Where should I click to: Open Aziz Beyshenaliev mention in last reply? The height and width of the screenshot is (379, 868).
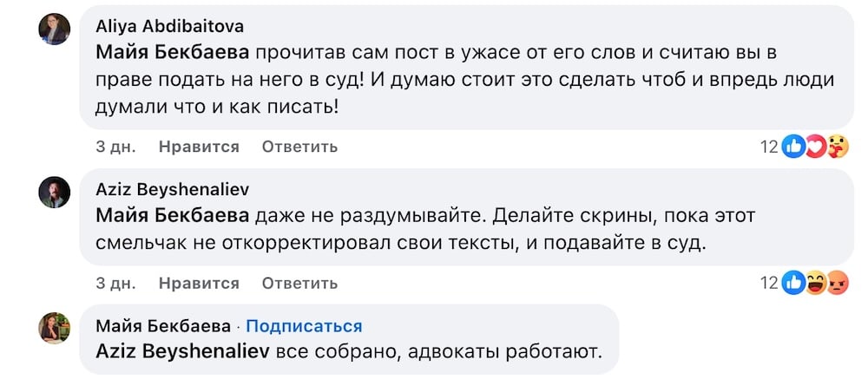(182, 351)
